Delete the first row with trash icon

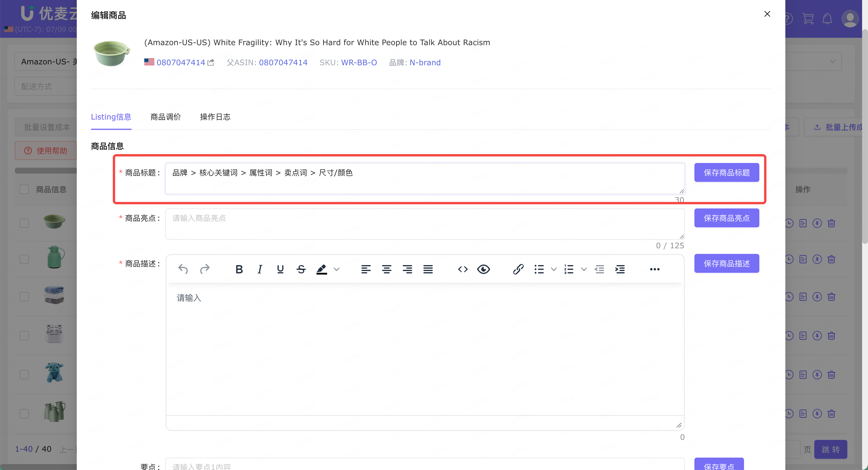(831, 223)
